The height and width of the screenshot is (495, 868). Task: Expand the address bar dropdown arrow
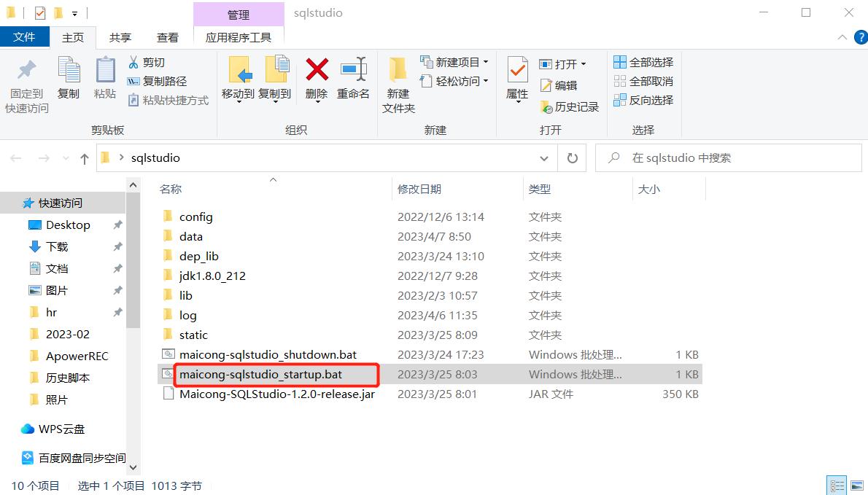tap(543, 157)
